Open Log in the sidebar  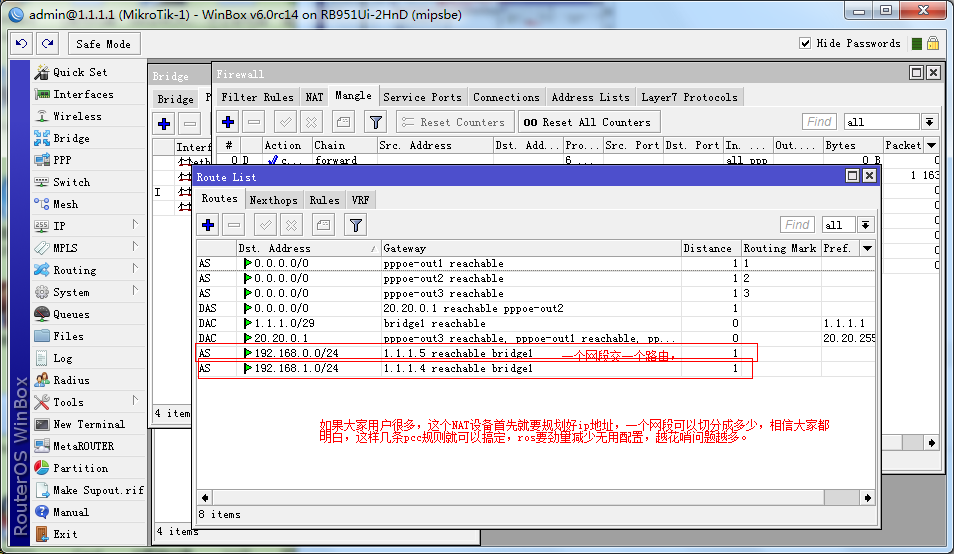click(x=62, y=358)
